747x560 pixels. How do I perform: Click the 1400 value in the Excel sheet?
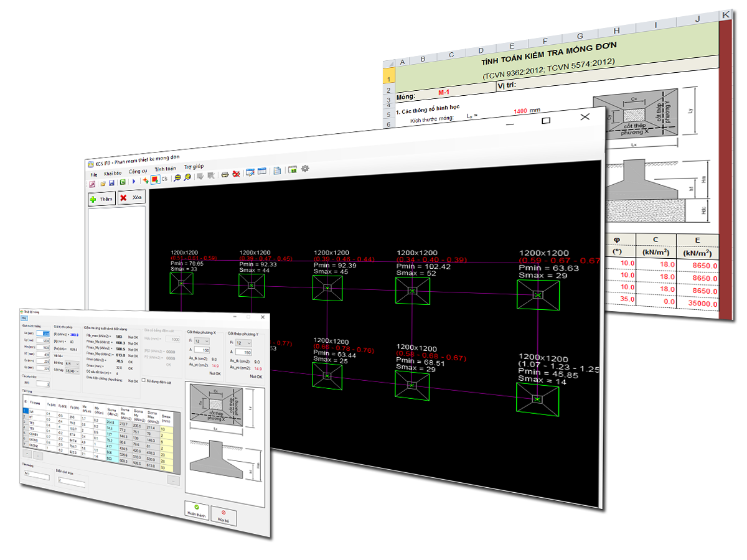[x=520, y=111]
